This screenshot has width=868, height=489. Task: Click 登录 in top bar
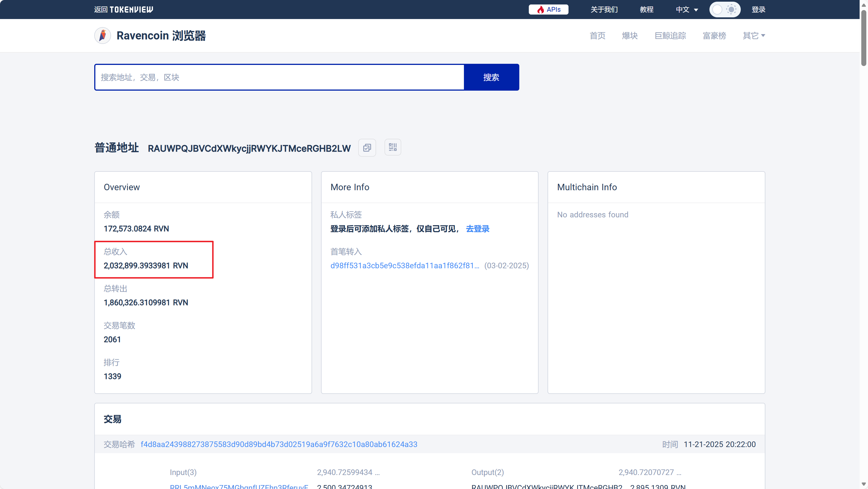(x=758, y=10)
